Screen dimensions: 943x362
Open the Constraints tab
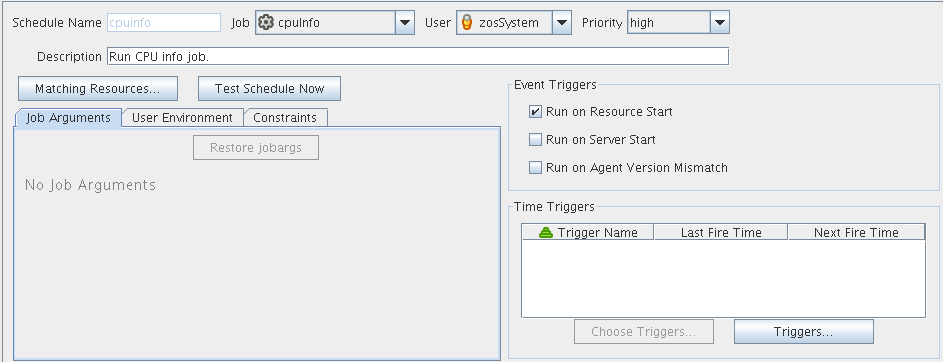pos(285,118)
